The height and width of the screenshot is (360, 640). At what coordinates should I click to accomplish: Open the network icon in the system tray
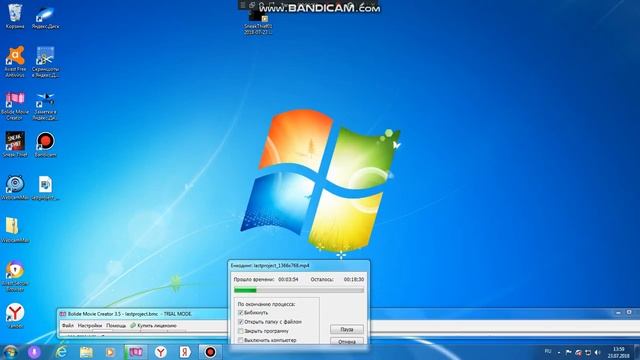click(588, 352)
